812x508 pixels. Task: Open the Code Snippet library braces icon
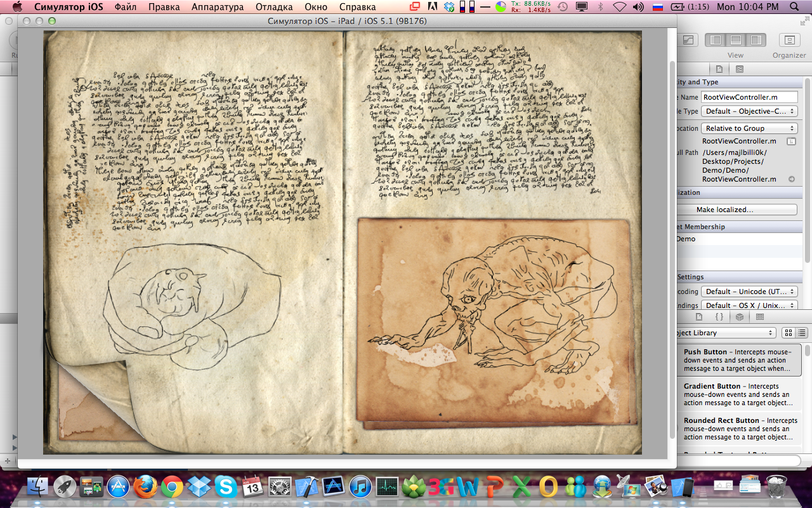coord(719,316)
